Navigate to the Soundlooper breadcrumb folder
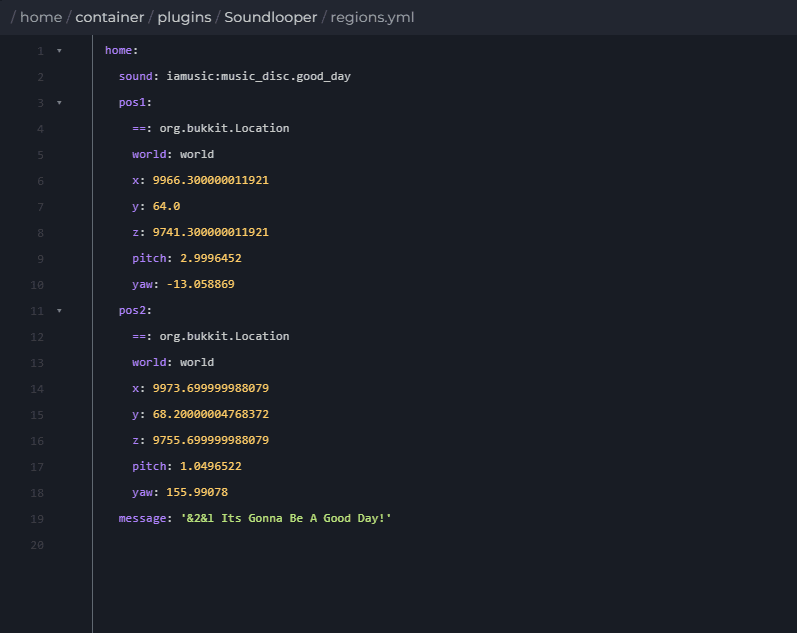The image size is (797, 633). pos(270,17)
